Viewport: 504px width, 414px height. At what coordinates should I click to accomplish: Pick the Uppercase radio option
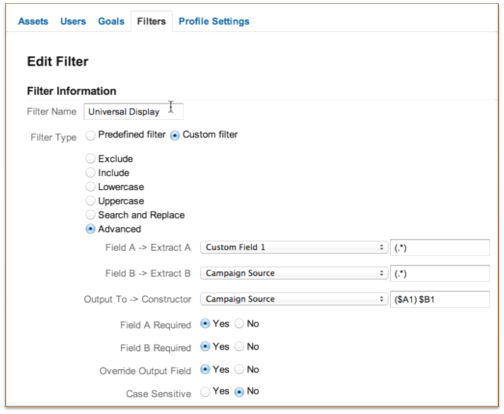[90, 201]
